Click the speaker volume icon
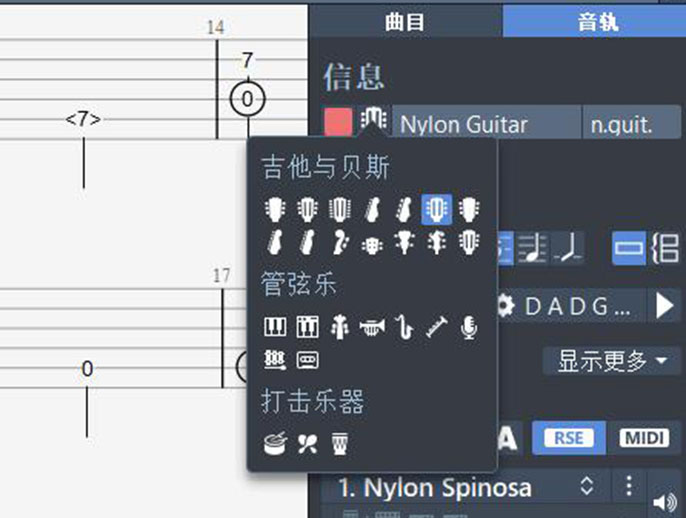686x518 pixels. pos(665,502)
